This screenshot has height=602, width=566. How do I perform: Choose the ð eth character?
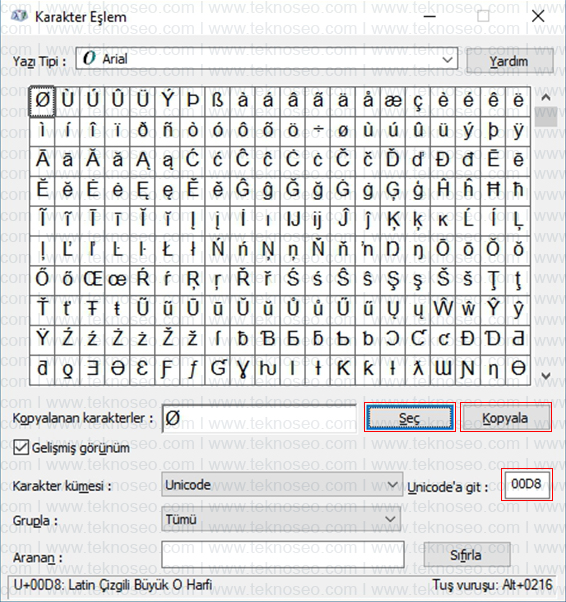(x=142, y=131)
